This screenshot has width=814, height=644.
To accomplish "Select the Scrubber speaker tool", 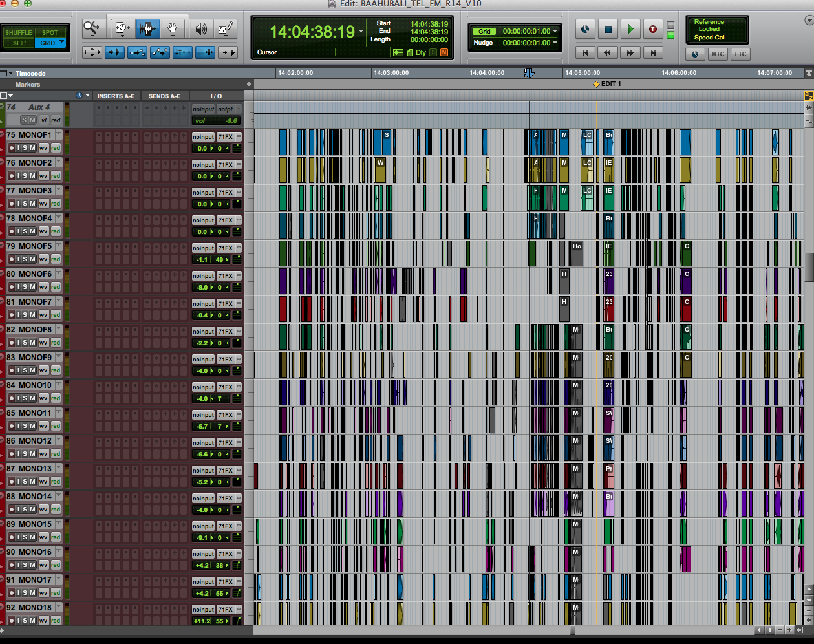I will (201, 28).
